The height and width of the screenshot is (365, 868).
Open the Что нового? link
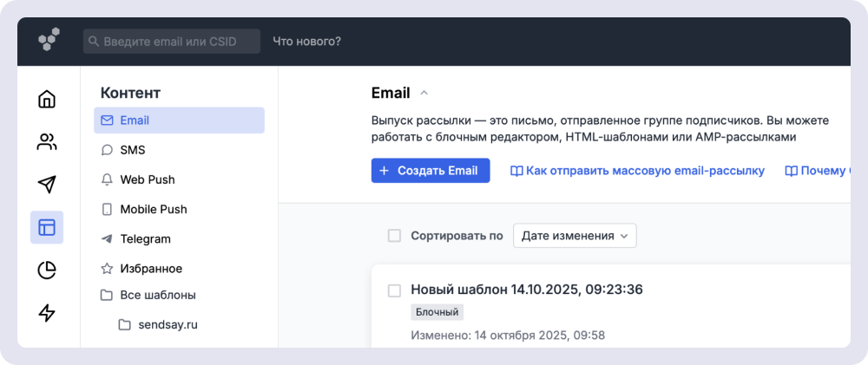306,41
